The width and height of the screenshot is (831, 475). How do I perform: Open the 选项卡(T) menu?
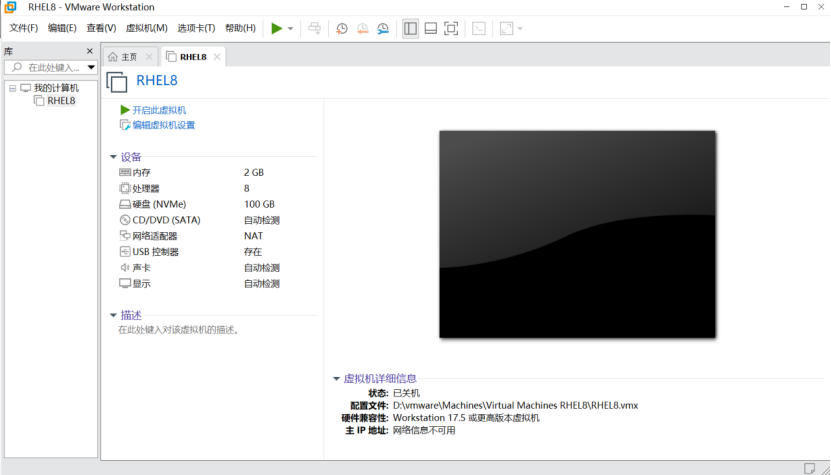(x=196, y=28)
